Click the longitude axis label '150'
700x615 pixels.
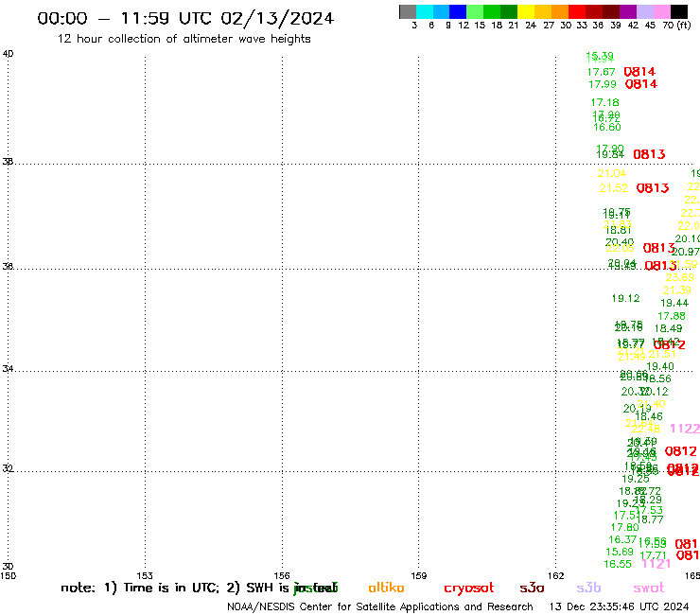tap(8, 575)
